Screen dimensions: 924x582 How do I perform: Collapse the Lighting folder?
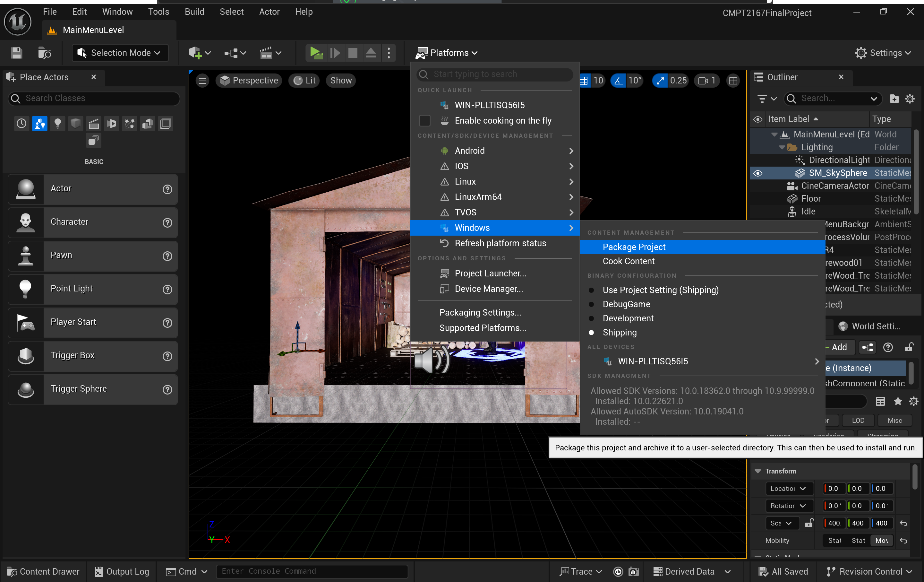[782, 147]
